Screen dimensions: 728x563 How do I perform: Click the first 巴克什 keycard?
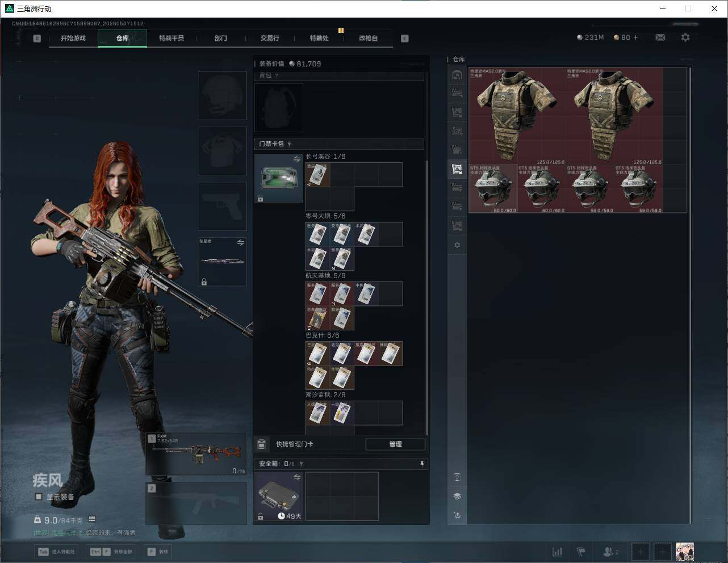point(318,354)
